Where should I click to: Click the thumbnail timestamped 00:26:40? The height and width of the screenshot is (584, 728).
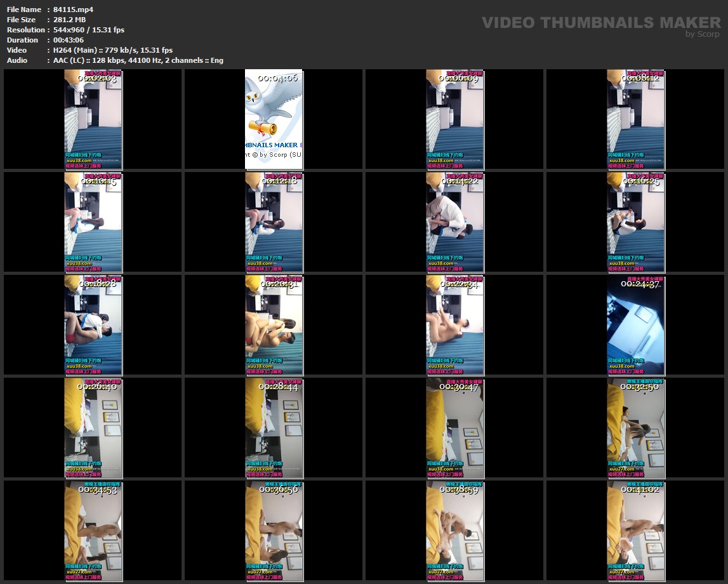click(93, 428)
